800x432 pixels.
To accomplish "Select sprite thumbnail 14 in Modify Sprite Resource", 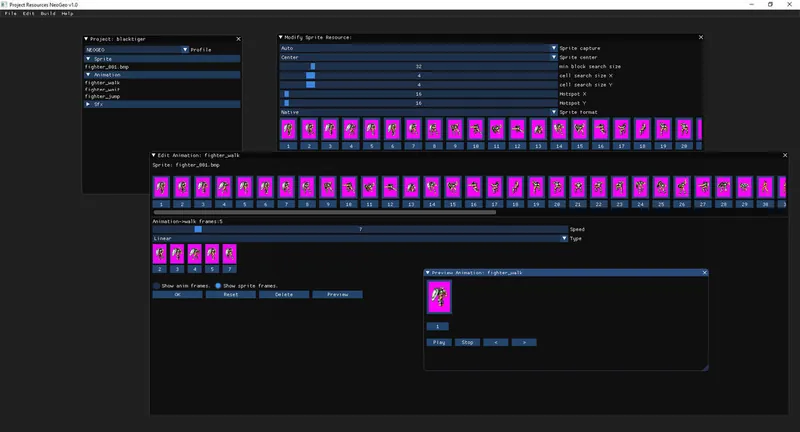I will [x=559, y=129].
